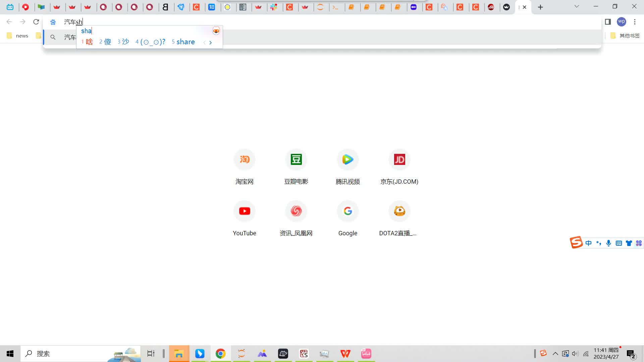Open the 其他书签 bookmarks folder
This screenshot has height=362, width=644.
coord(625,36)
